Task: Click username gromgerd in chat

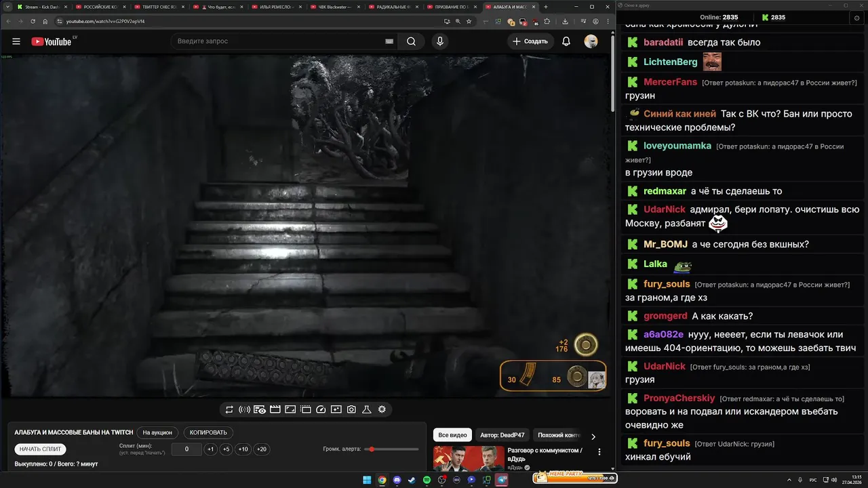Action: (x=665, y=316)
